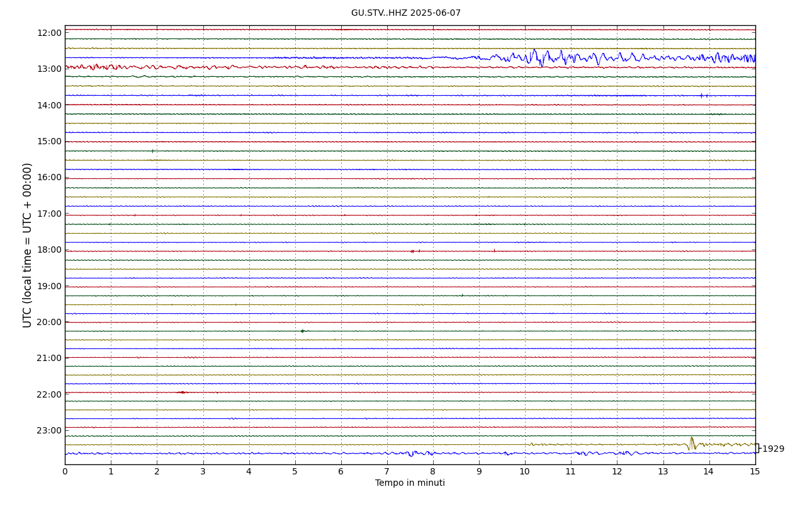Screen dimensions: 812x516
Task: Click the x-axis tick label 15
Action: pyautogui.click(x=755, y=472)
